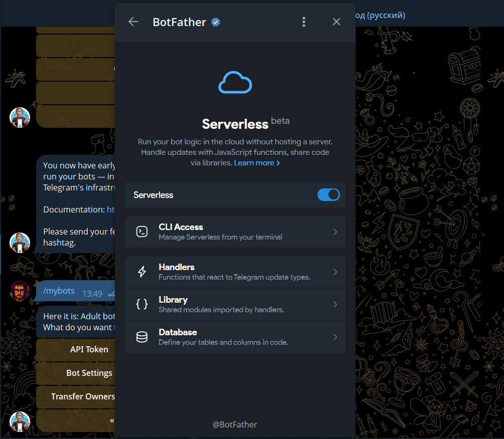Go back using the arrow in BotFather header
Viewport: 504px width, 439px height.
point(133,22)
